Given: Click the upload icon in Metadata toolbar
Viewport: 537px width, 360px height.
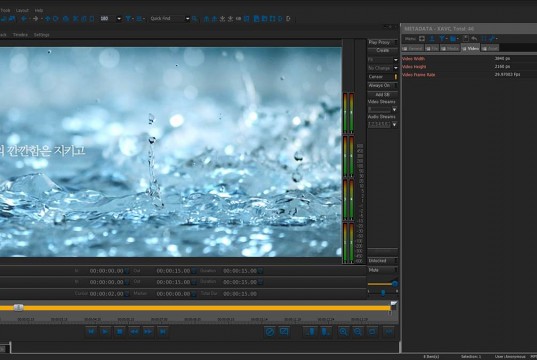Looking at the screenshot, I should pos(432,39).
